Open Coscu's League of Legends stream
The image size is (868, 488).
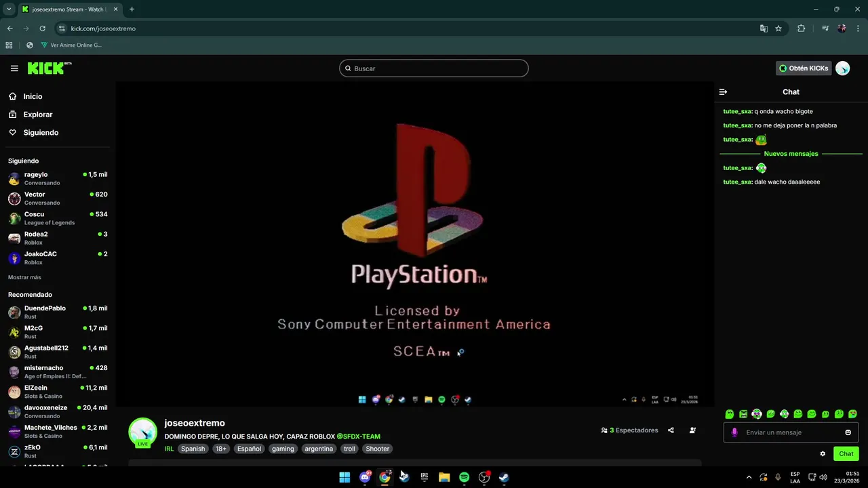(x=58, y=218)
